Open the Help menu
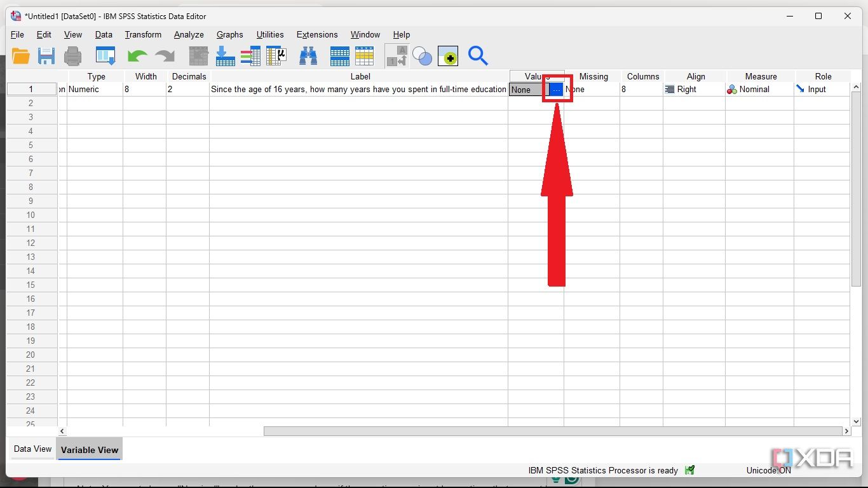868x488 pixels. (402, 34)
